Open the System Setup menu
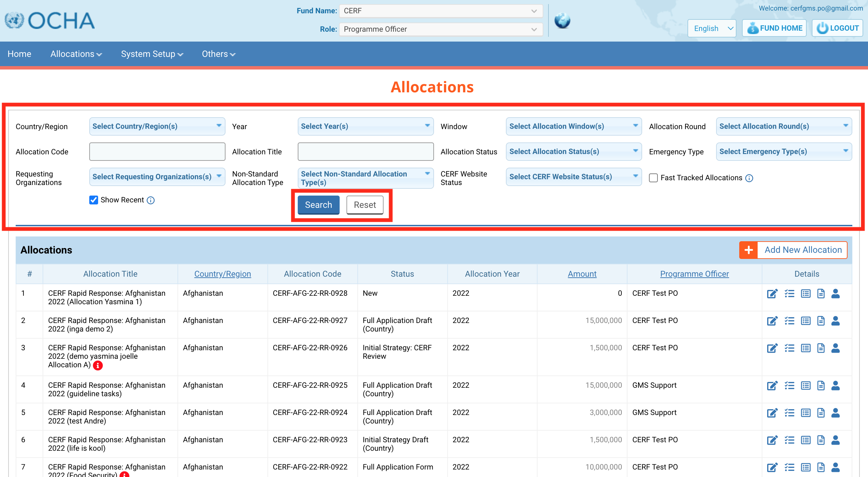 click(x=152, y=54)
